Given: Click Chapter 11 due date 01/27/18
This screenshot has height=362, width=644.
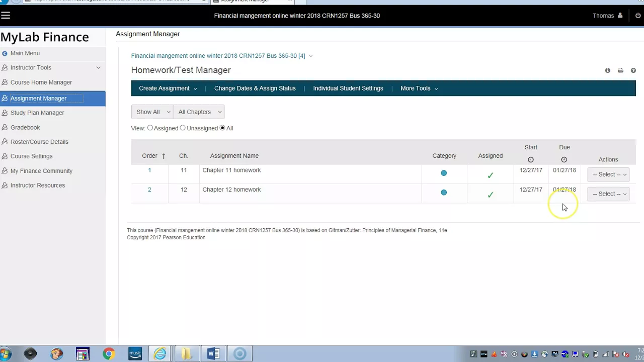Looking at the screenshot, I should point(565,170).
